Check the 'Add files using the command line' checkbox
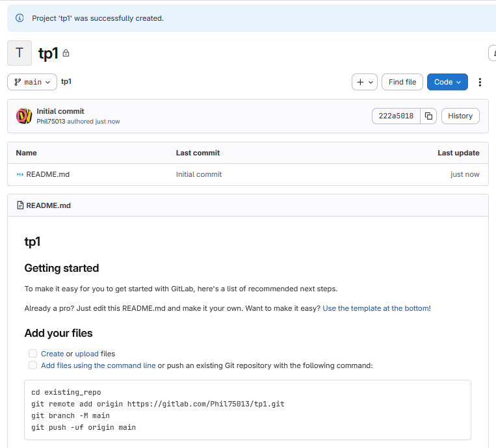 [x=33, y=365]
